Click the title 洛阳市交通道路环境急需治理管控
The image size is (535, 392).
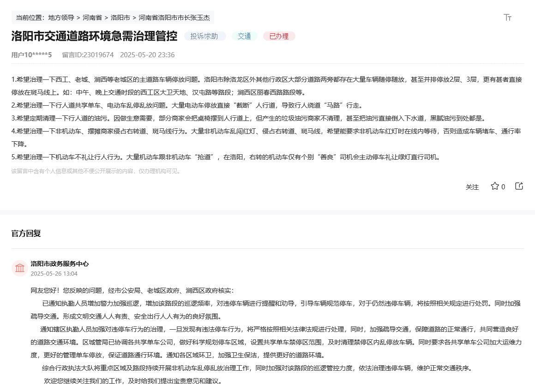94,36
